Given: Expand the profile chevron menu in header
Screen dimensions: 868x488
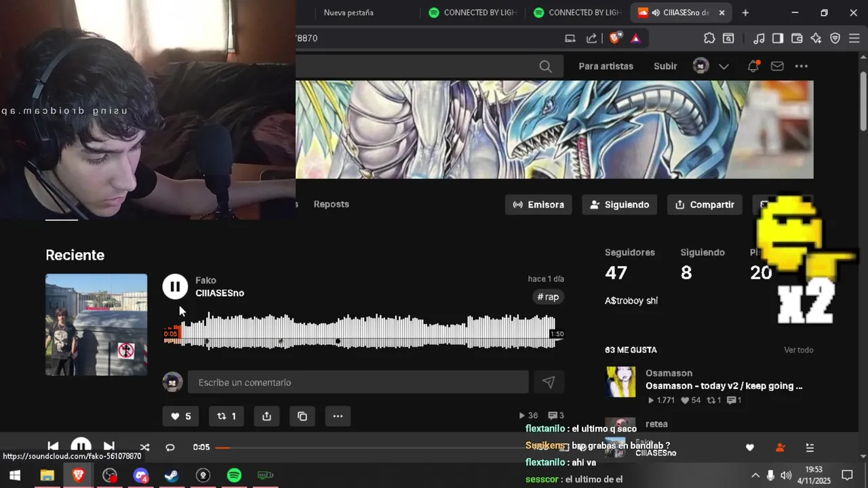Looking at the screenshot, I should (724, 66).
